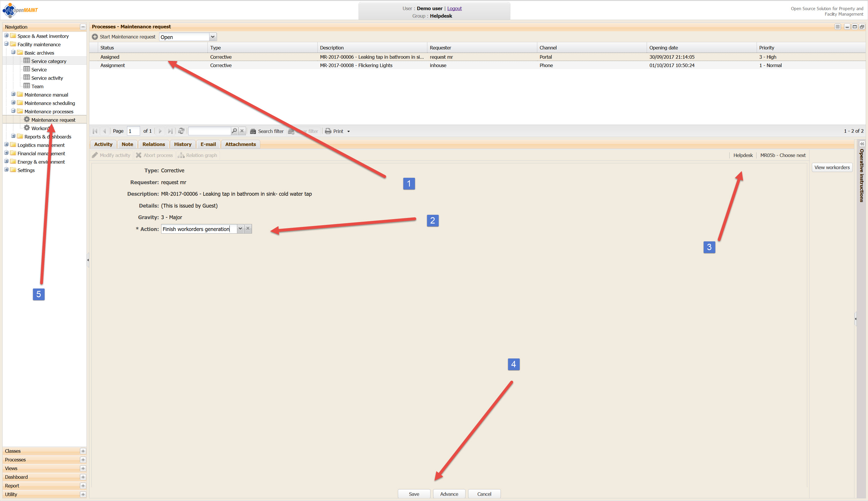Expand the Classes accordion panel
Viewport: 868px width, 501px height.
tap(83, 451)
